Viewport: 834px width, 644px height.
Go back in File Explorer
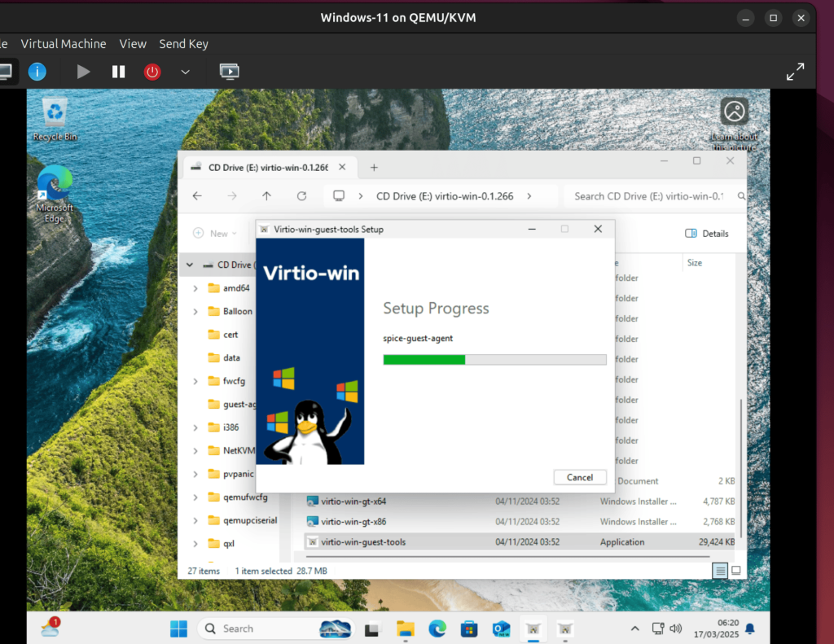(196, 195)
